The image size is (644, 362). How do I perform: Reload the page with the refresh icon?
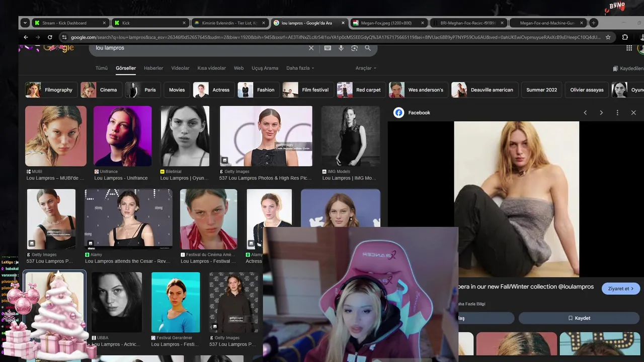[50, 37]
